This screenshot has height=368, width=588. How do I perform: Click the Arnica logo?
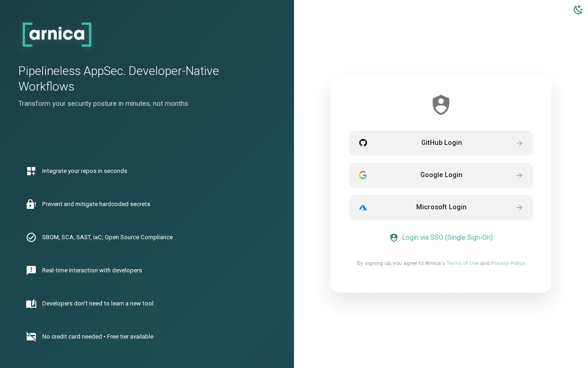[57, 34]
